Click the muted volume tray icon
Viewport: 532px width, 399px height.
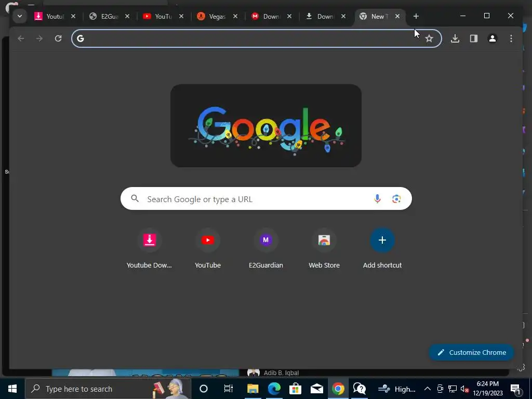coord(464,389)
